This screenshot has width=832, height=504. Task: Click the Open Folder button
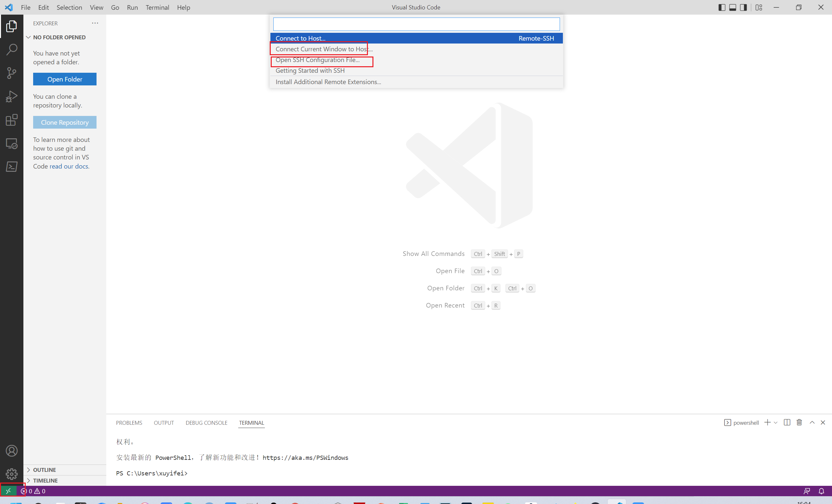[64, 79]
